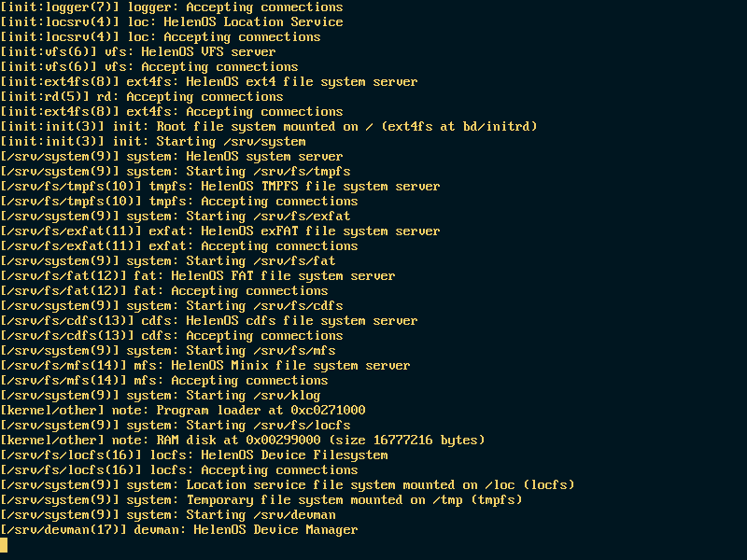Click the blinking yellow cursor block
The width and height of the screenshot is (747, 560).
click(x=4, y=545)
